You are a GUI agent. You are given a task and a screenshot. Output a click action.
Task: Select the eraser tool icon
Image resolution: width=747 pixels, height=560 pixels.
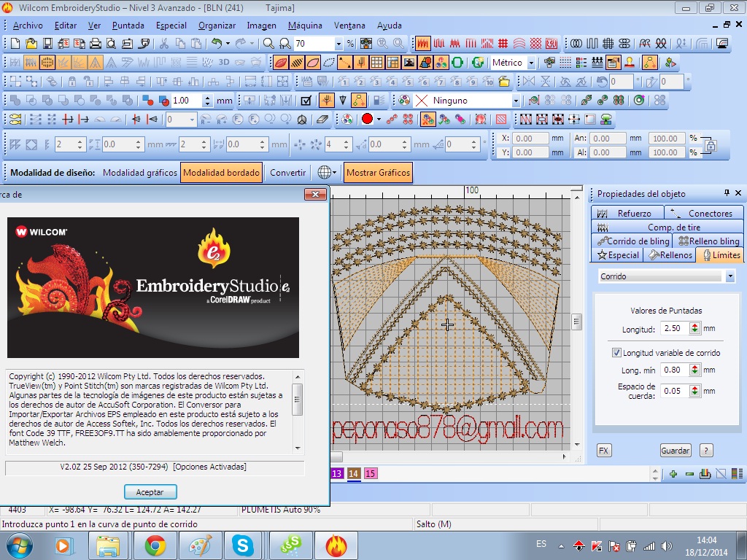coord(322,119)
